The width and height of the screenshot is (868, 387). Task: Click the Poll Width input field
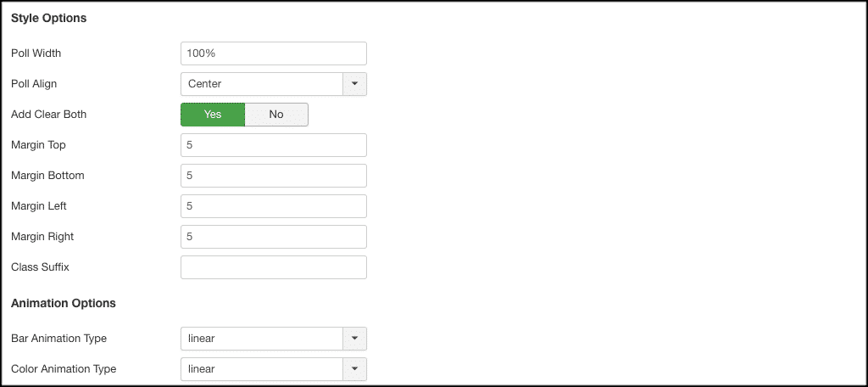click(273, 53)
